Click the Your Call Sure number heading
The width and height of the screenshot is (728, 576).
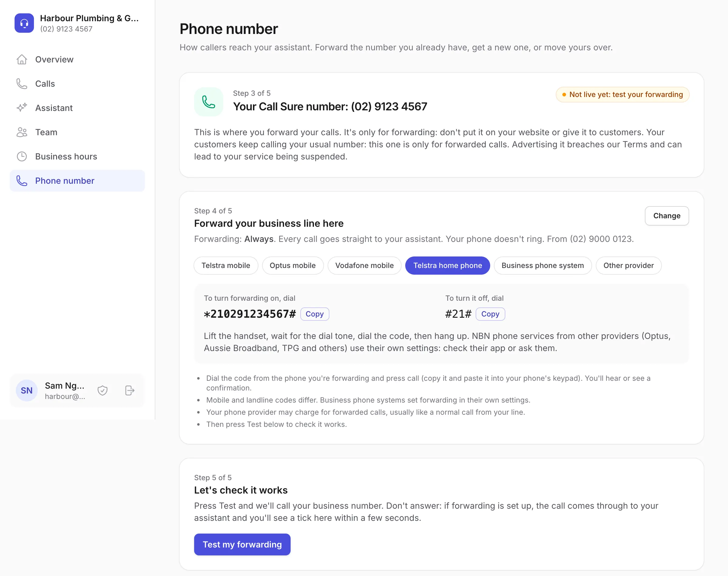pyautogui.click(x=330, y=107)
